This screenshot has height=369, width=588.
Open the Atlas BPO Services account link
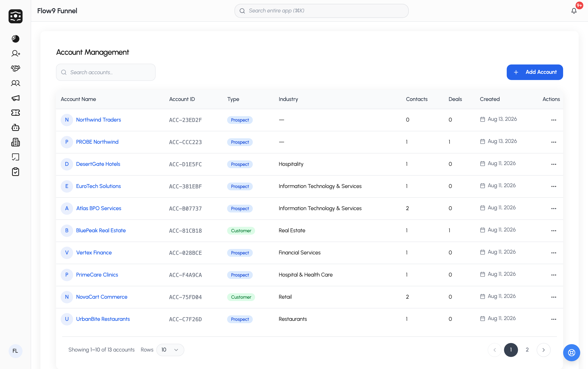pos(99,208)
